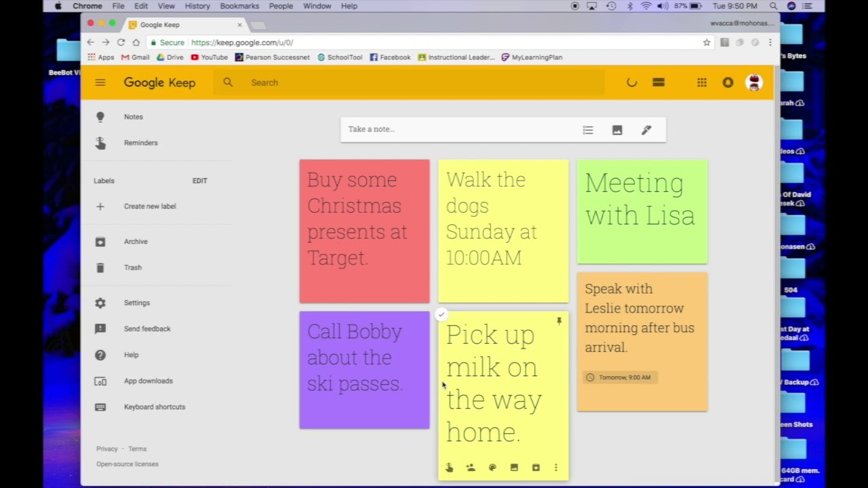
Task: Archive the 'Pick up milk' note
Action: click(x=536, y=467)
